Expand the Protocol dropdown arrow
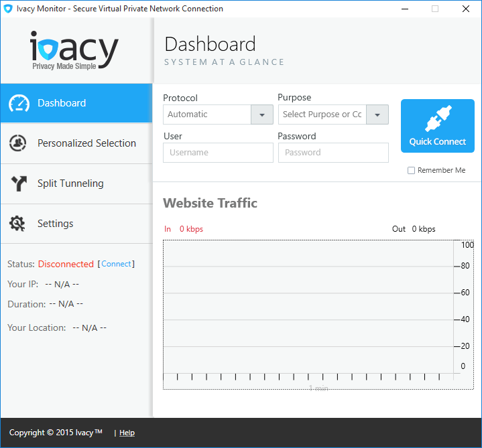Screen dimensions: 482x448 pos(262,115)
